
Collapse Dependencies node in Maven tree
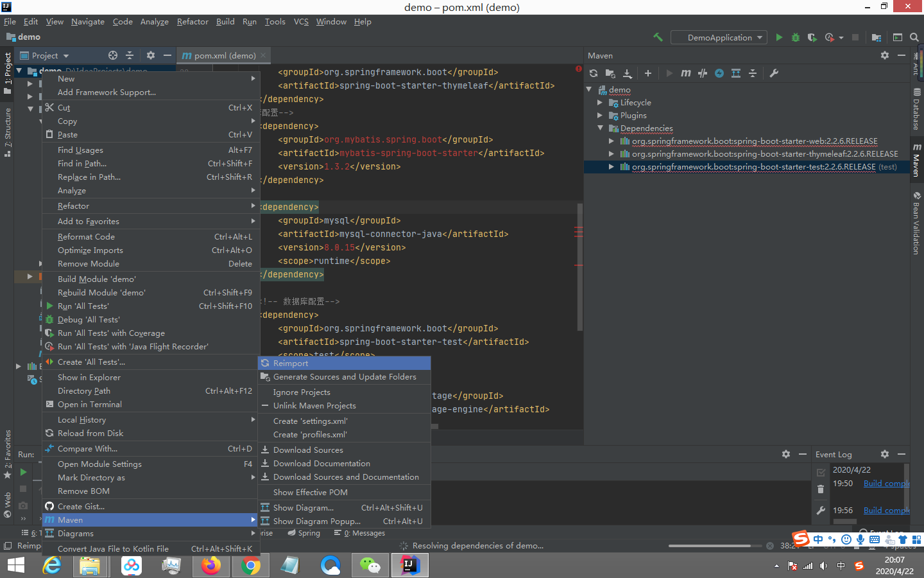coord(600,128)
